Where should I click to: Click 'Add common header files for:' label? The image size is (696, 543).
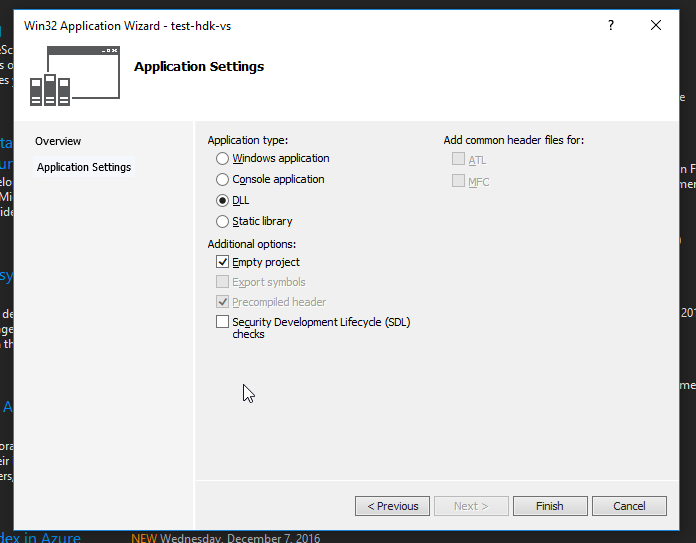[x=514, y=140]
